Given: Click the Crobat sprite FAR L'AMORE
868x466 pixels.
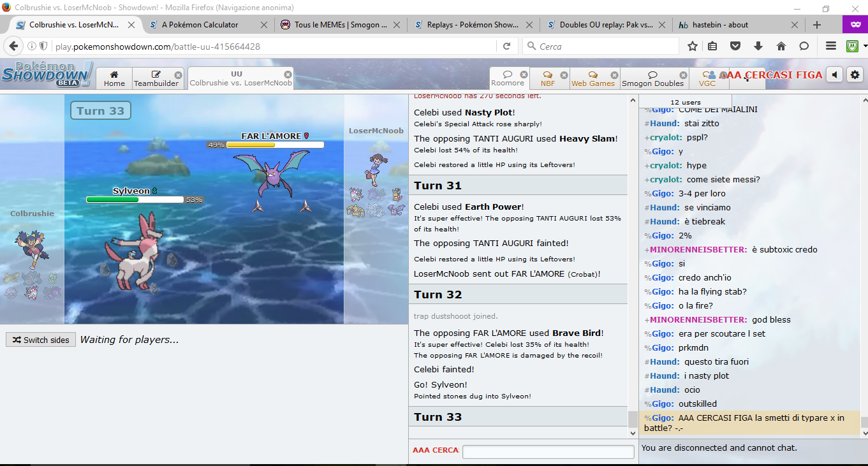Looking at the screenshot, I should tap(271, 173).
